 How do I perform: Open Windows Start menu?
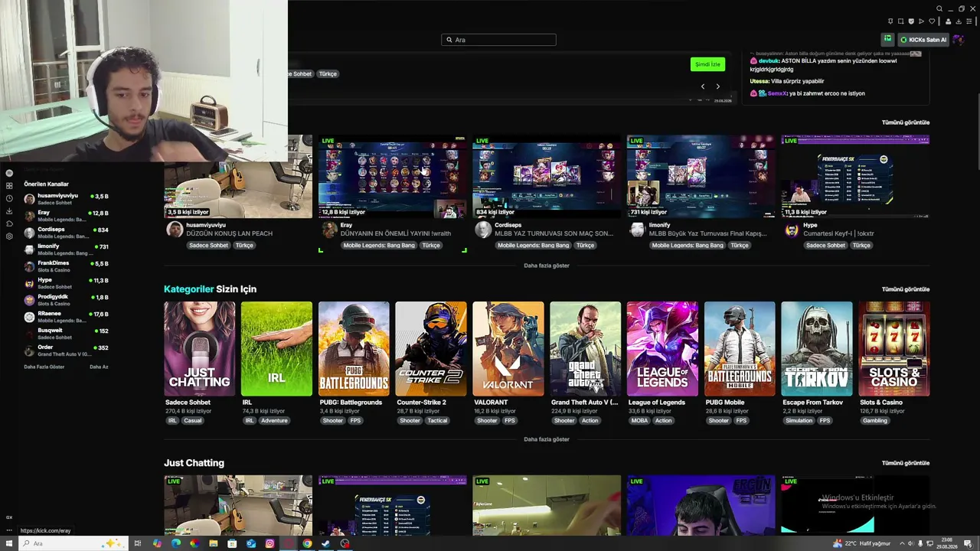(x=9, y=543)
